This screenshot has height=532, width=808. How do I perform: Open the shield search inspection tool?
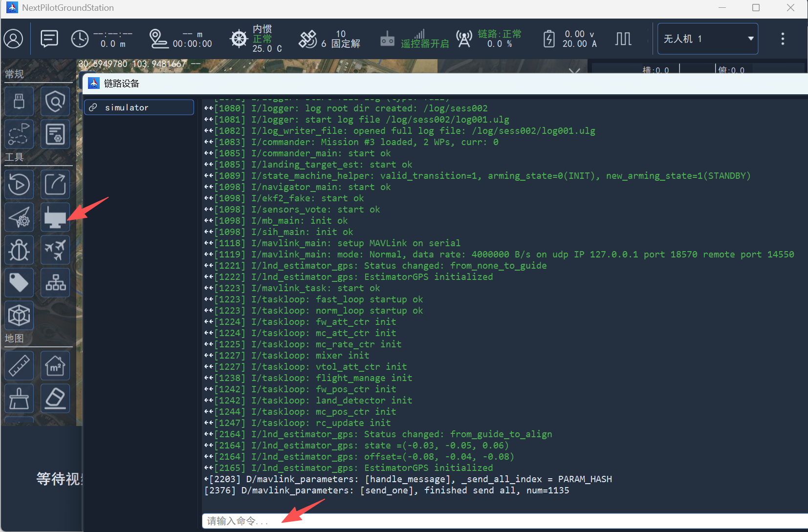click(55, 101)
